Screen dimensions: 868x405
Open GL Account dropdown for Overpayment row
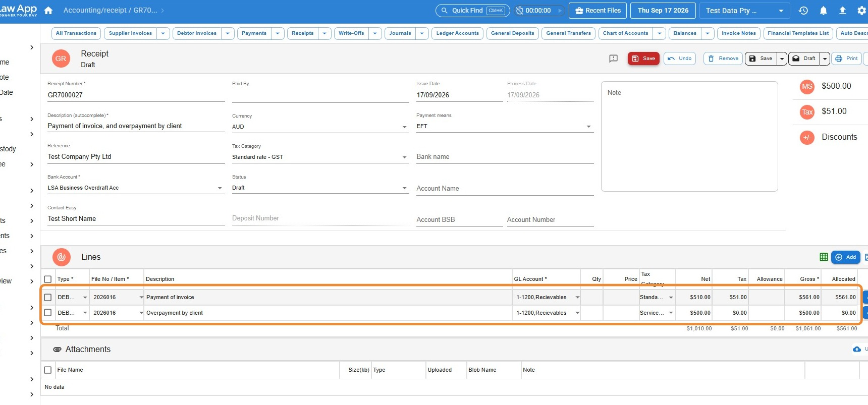tap(577, 313)
